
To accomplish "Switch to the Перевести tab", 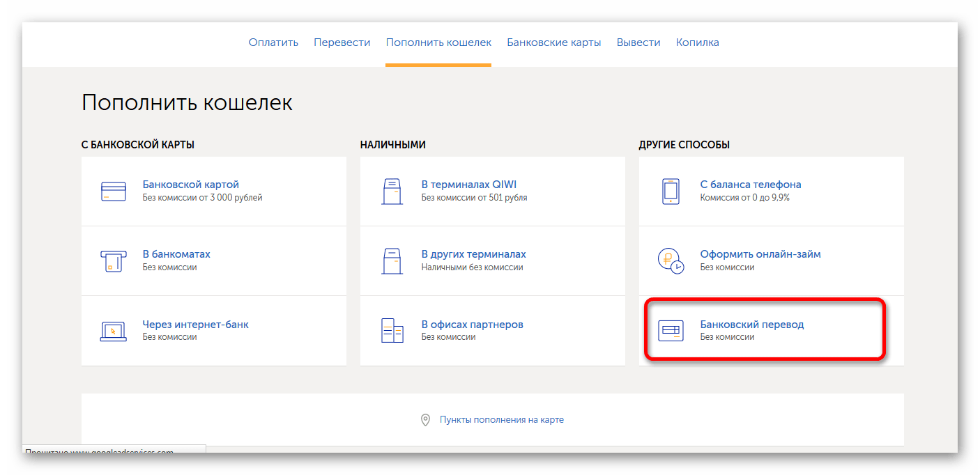I will (x=342, y=42).
